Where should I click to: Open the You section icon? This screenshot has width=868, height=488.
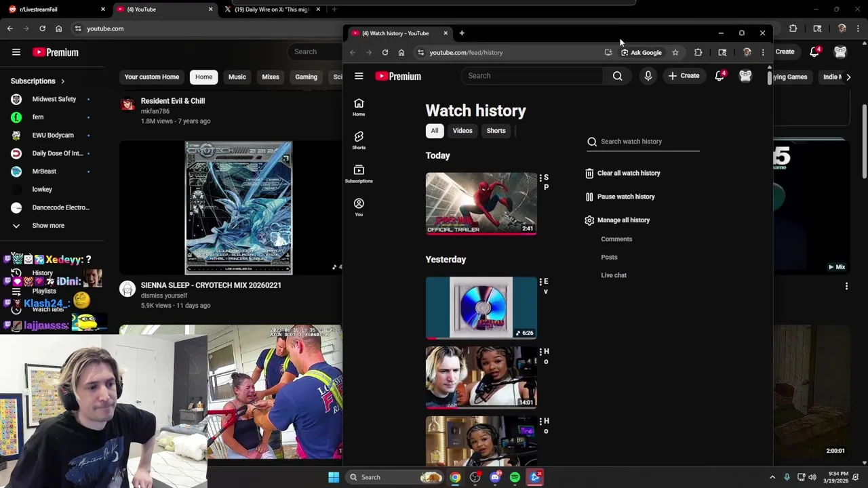click(359, 207)
